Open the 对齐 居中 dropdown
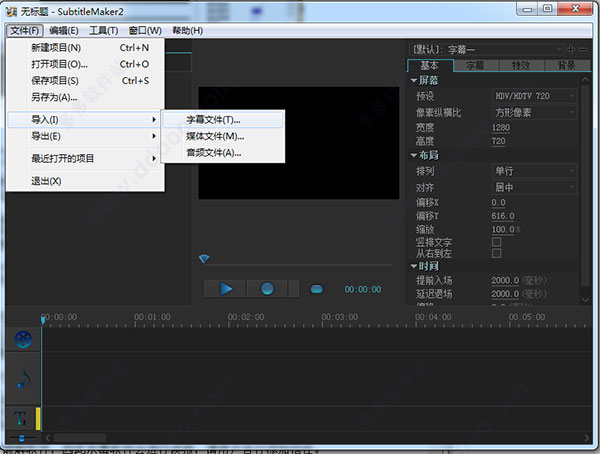The image size is (600, 454). pos(534,187)
